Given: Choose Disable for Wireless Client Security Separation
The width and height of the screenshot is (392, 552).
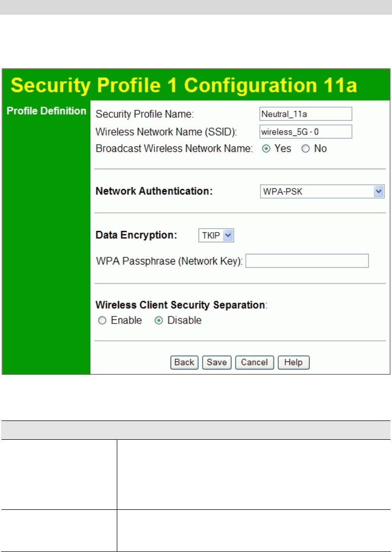Looking at the screenshot, I should coord(159,321).
